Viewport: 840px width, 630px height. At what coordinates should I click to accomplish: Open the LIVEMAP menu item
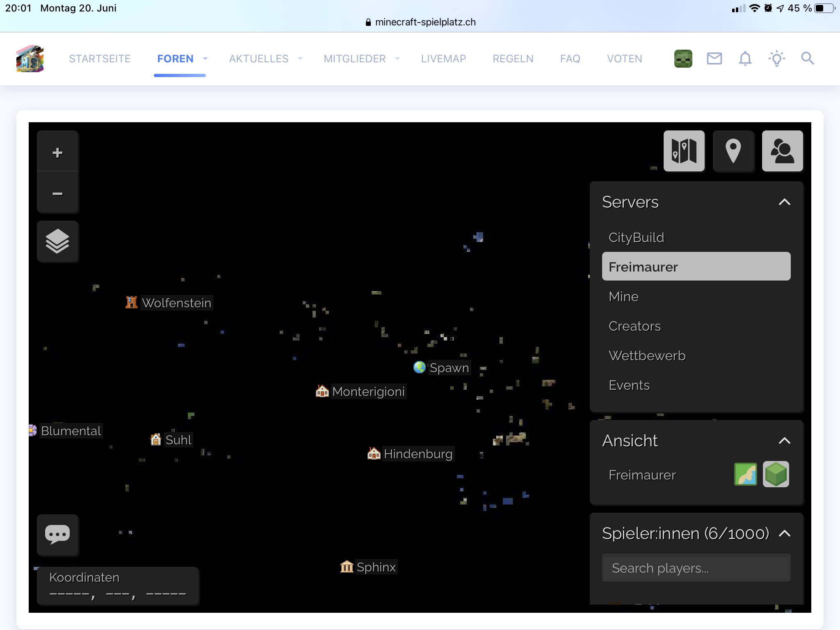pos(443,59)
